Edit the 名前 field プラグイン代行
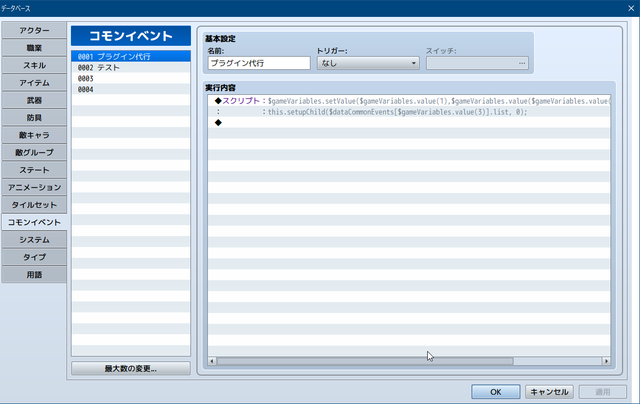Screen dimensions: 640x404 259,63
